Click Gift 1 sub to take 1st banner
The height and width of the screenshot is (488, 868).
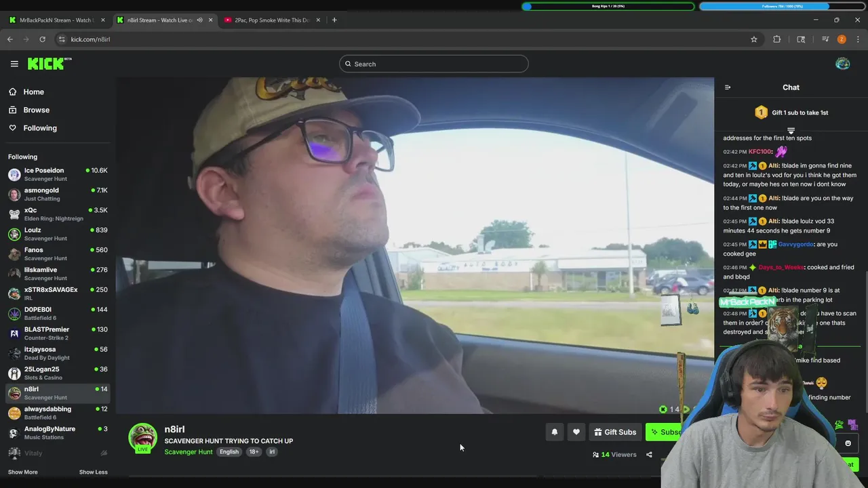pos(791,113)
